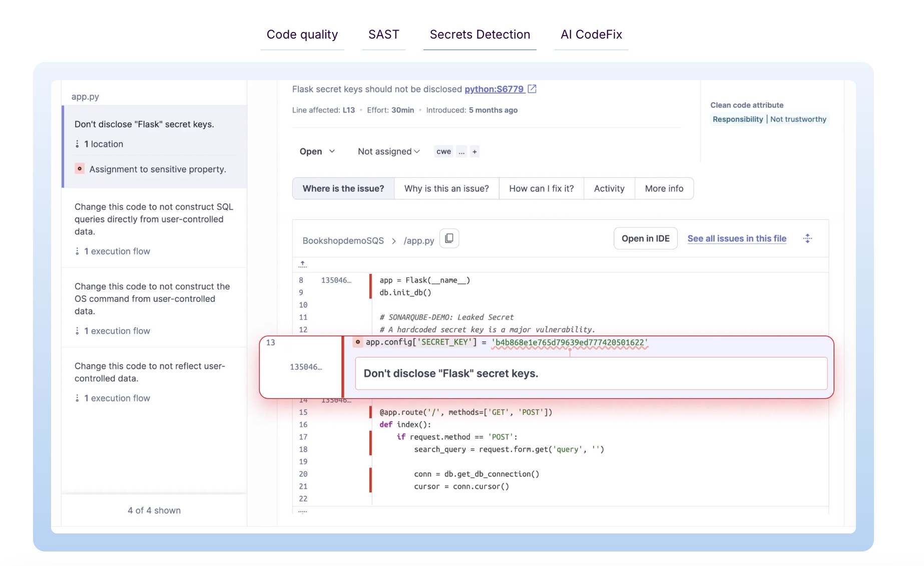The width and height of the screenshot is (924, 566).
Task: Open the Not assigned assignee dropdown
Action: (388, 152)
